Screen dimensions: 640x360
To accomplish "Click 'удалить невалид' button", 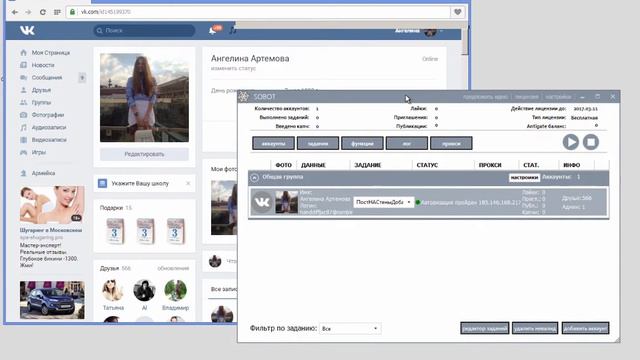I will click(x=535, y=328).
